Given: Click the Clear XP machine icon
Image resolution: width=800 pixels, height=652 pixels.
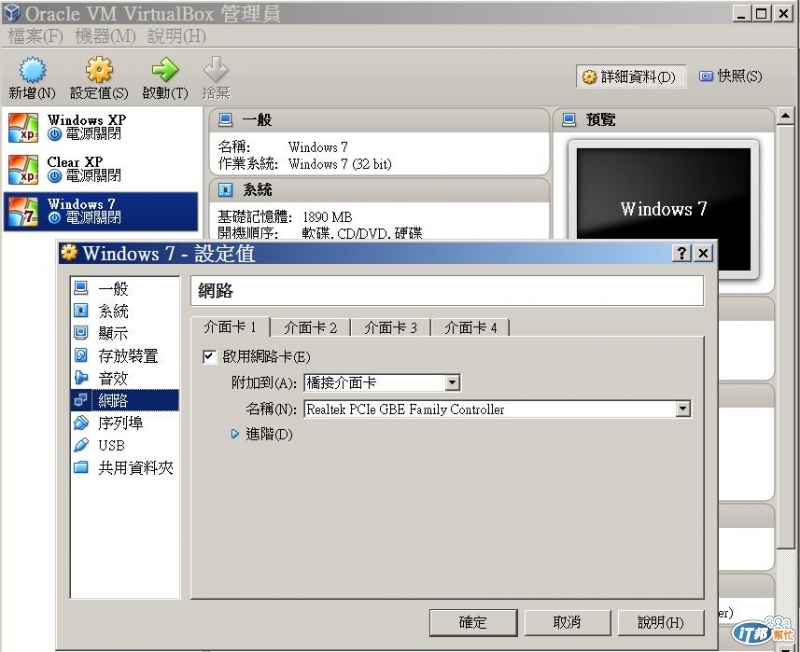Looking at the screenshot, I should pos(23,170).
